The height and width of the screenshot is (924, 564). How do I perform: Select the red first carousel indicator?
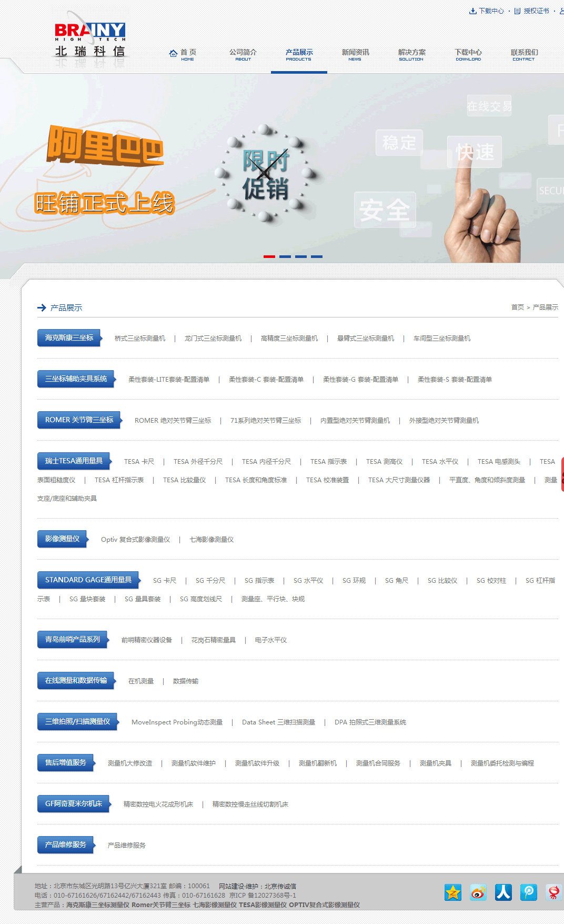(x=269, y=256)
